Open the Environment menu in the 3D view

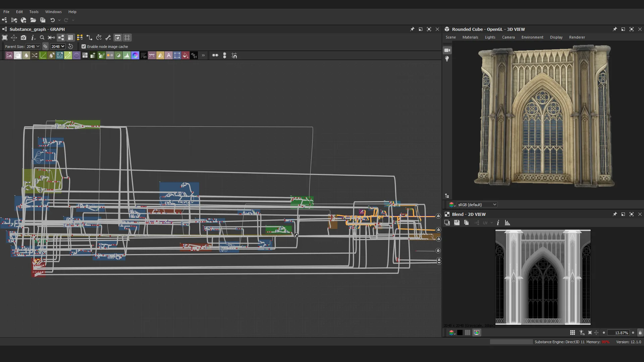tap(532, 37)
